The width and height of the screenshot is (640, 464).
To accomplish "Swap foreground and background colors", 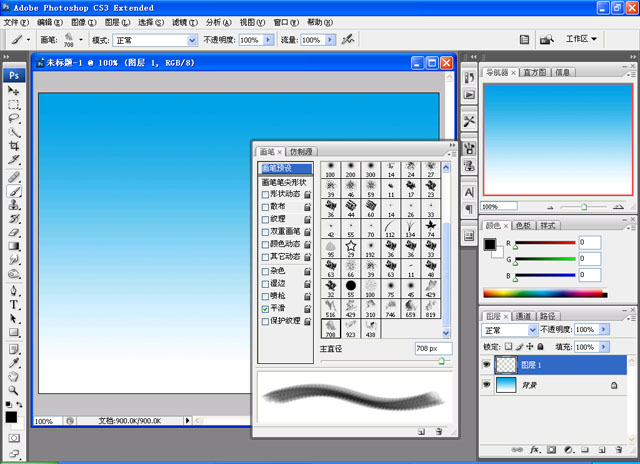I will click(19, 404).
